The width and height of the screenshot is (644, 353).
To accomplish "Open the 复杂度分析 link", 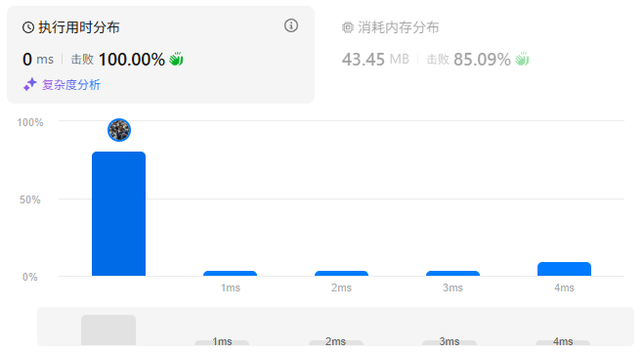I will pos(71,85).
